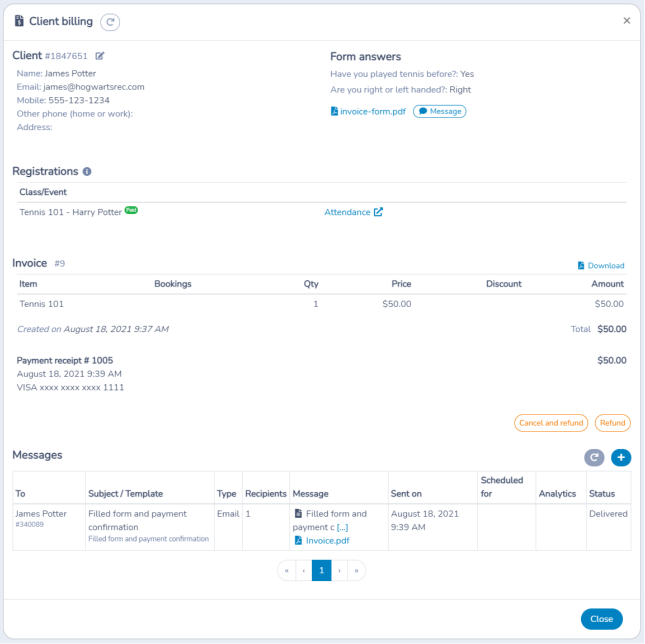Click the VISA xxxx xxxx xxxx 1111 text
The height and width of the screenshot is (644, 645).
[70, 387]
